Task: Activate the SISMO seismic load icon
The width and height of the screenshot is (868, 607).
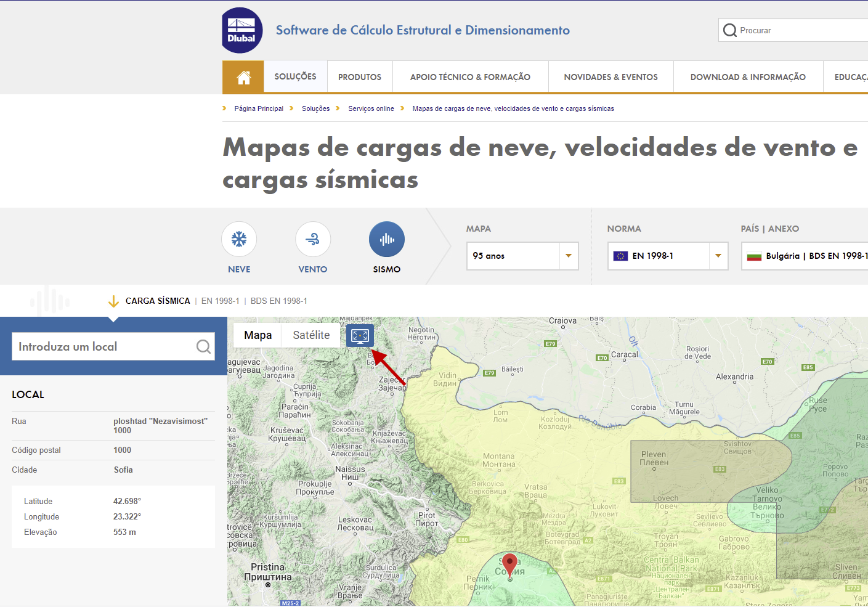Action: (x=386, y=239)
